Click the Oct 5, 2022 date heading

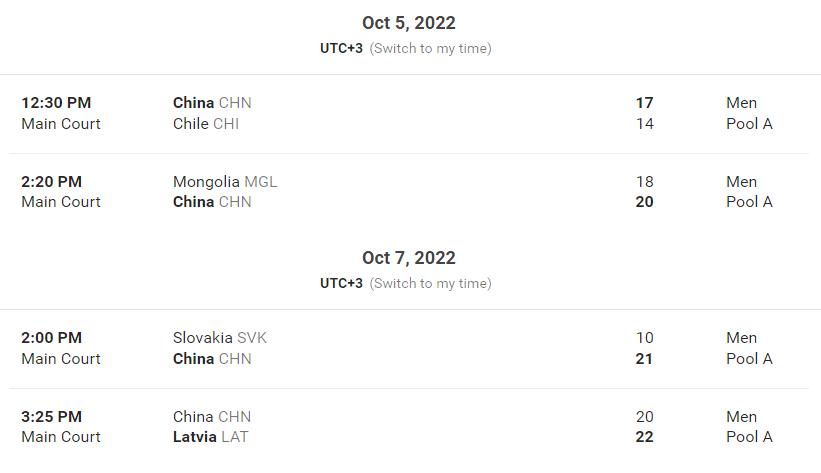(x=409, y=23)
